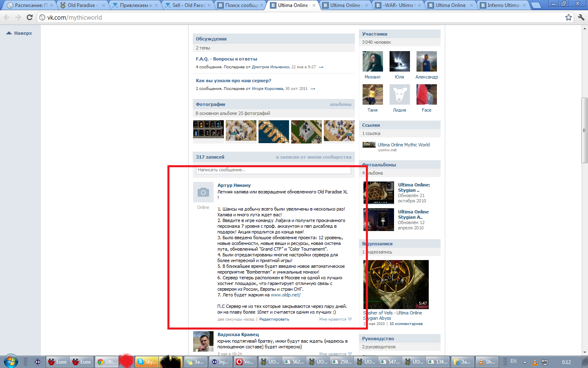This screenshot has width=588, height=368.
Task: Switch to the Inferno Ultima tab
Action: click(x=503, y=5)
